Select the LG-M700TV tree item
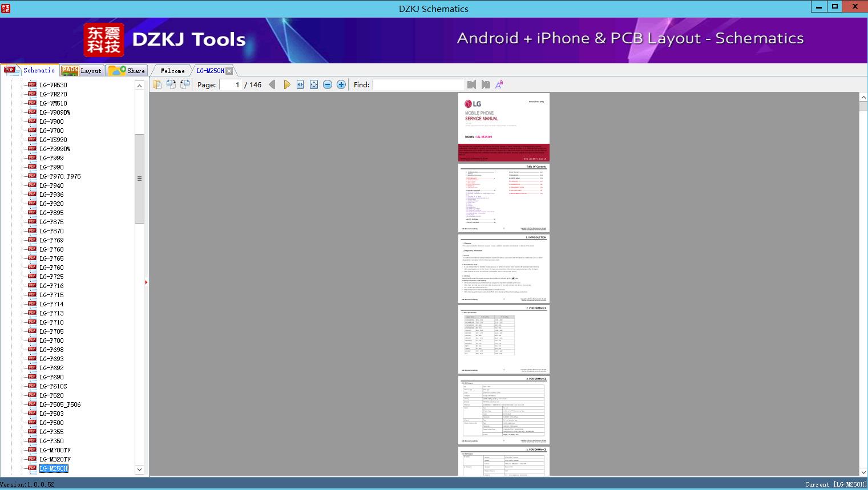 [x=55, y=450]
